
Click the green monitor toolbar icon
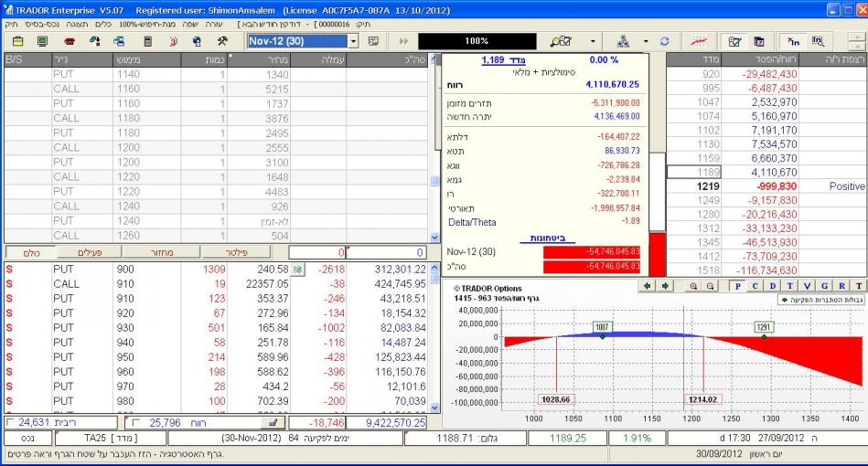tap(43, 42)
